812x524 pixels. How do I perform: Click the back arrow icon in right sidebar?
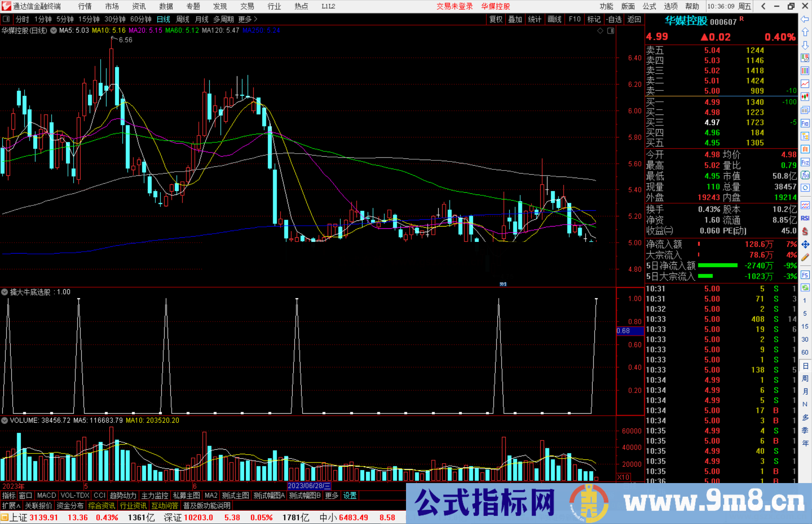(x=805, y=19)
